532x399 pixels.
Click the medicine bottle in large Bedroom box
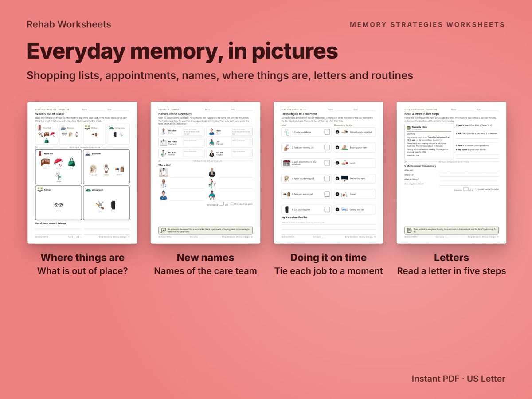(120, 169)
